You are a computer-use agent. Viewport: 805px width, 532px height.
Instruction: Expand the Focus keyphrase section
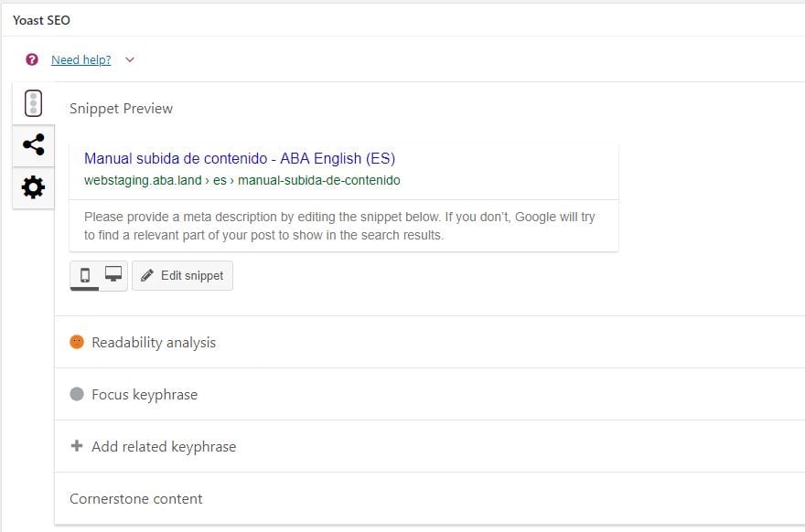click(145, 395)
